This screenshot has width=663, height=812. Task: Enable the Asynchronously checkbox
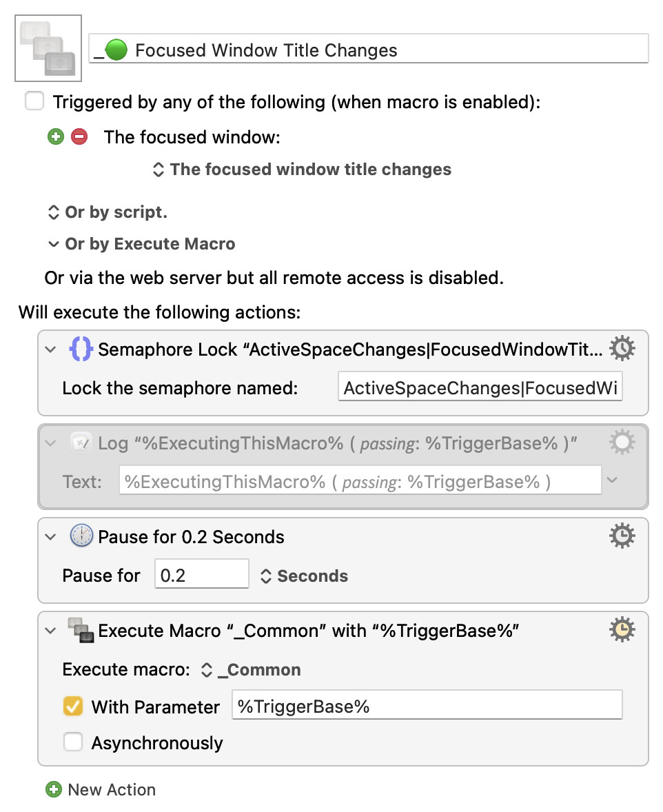pos(72,742)
